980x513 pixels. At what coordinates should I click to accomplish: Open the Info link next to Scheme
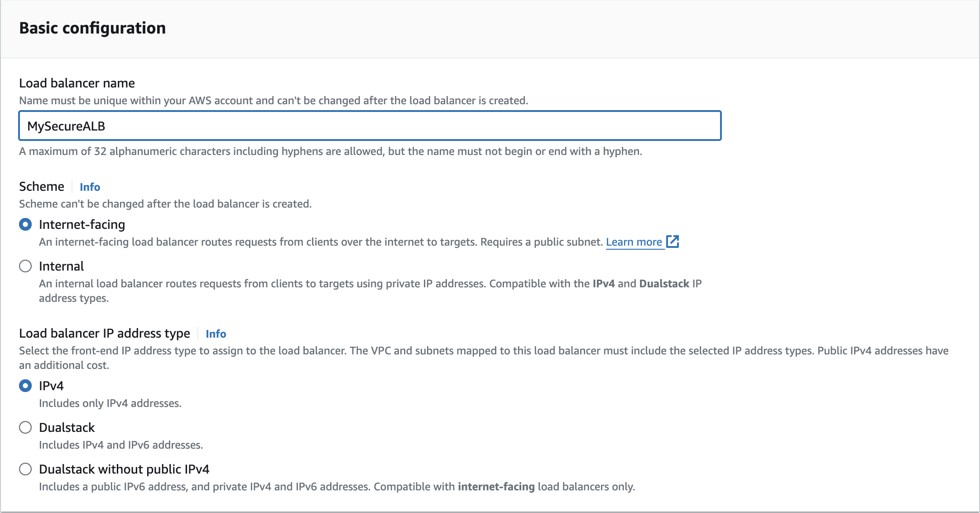(x=90, y=187)
